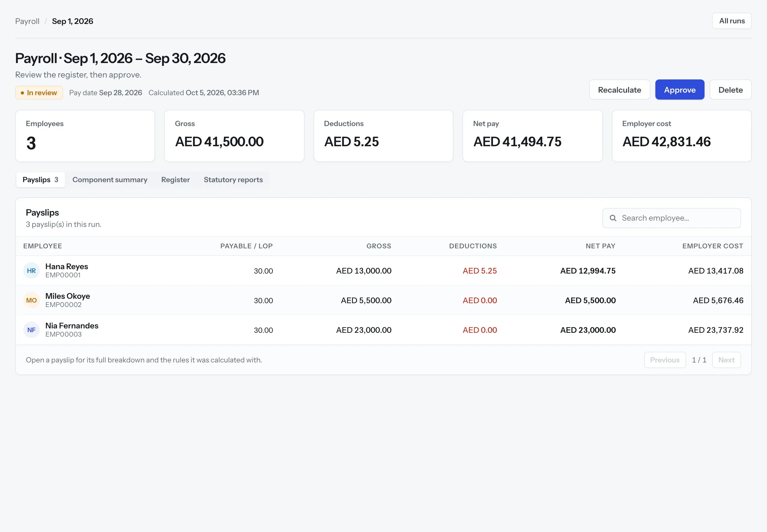Click the Employees count card
767x532 pixels.
point(85,136)
